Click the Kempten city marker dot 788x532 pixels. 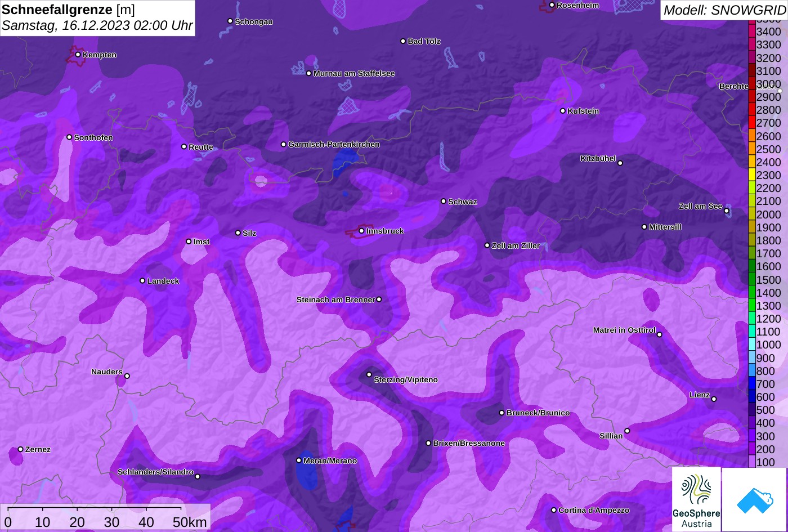(78, 55)
